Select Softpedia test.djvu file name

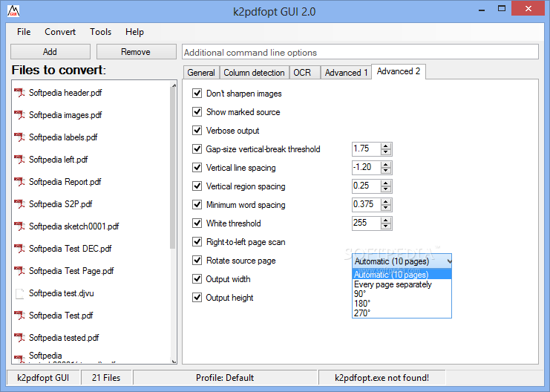click(62, 293)
